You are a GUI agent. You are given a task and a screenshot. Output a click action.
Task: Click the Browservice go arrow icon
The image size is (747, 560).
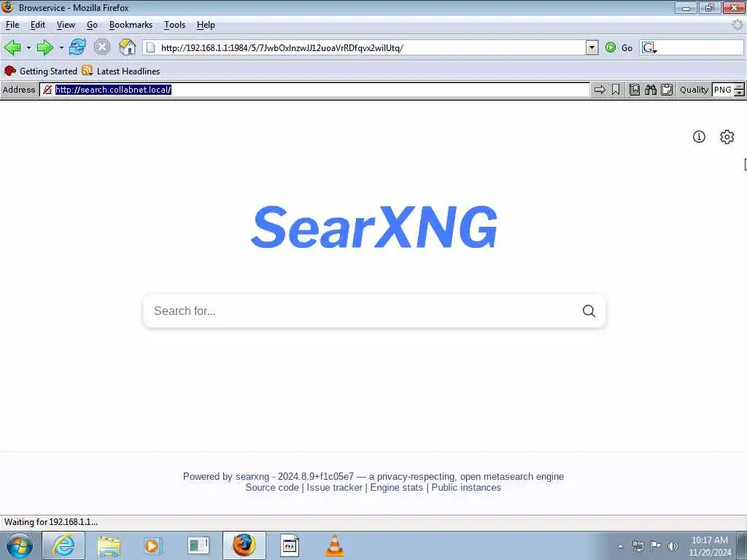coord(600,90)
